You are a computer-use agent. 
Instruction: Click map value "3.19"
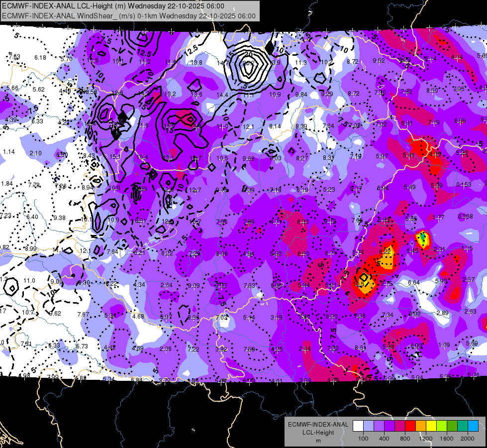coord(276,318)
